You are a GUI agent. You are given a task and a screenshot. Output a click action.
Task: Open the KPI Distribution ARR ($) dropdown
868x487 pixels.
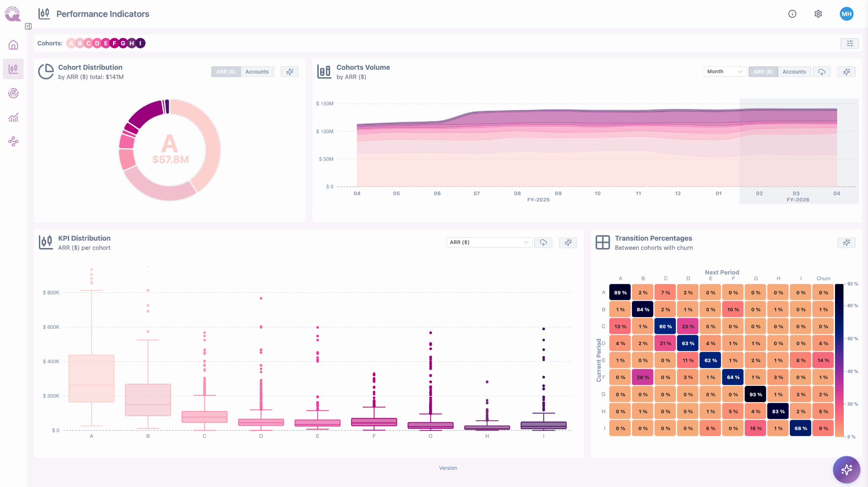pos(489,243)
